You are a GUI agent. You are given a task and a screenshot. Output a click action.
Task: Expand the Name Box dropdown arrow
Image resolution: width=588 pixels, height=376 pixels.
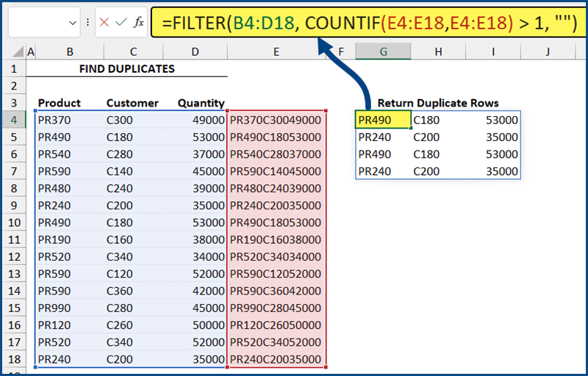click(x=72, y=23)
